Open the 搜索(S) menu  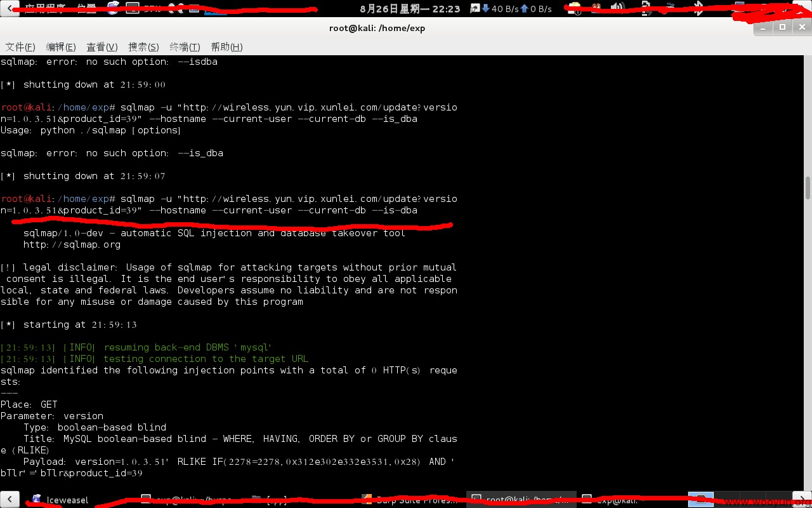click(x=143, y=47)
